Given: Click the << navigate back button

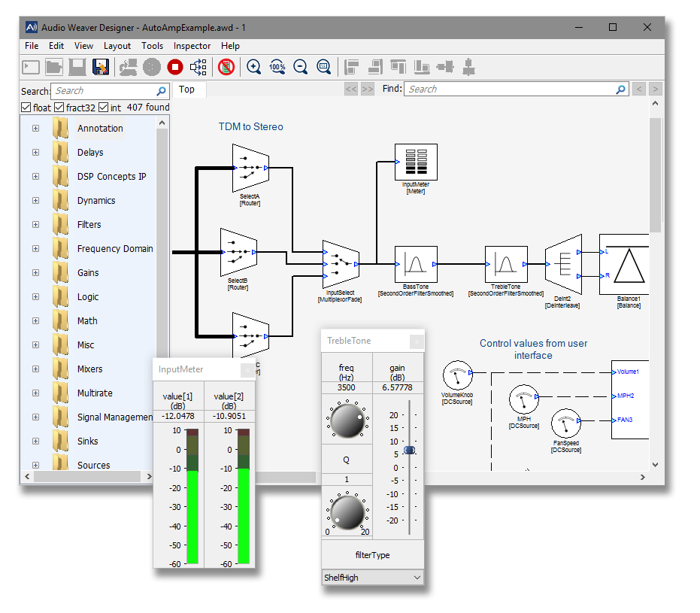Looking at the screenshot, I should pos(351,90).
